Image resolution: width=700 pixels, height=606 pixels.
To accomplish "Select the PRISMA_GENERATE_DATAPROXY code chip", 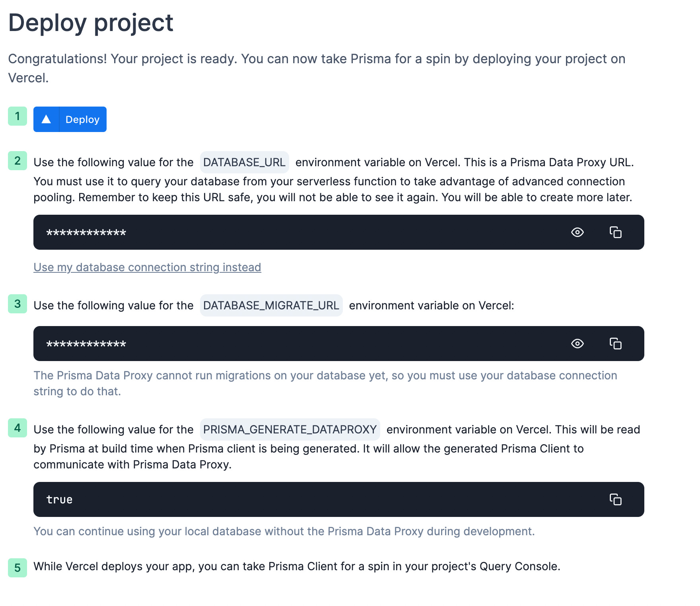I will (290, 429).
